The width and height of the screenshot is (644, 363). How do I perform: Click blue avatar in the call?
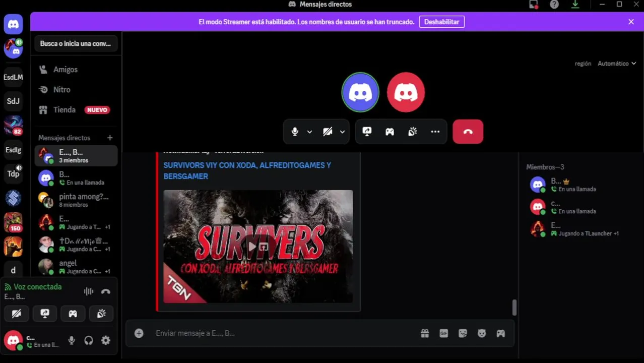[360, 92]
